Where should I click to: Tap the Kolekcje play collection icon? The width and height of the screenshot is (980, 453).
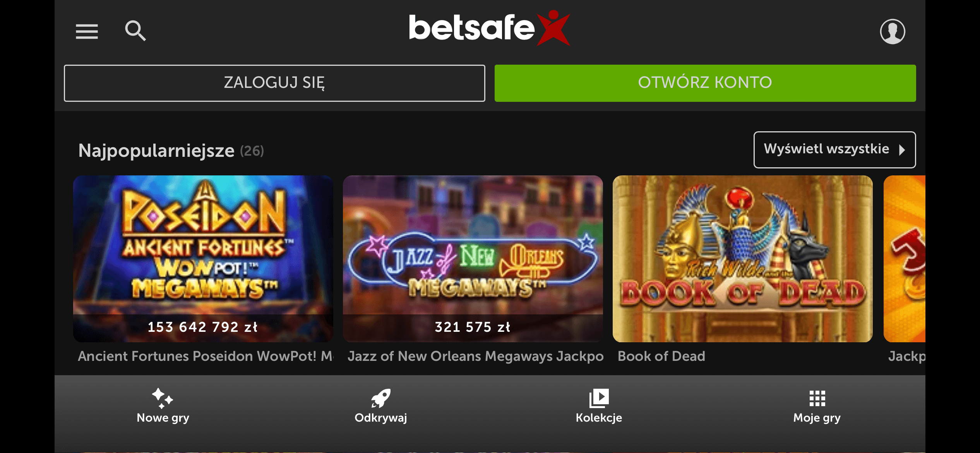tap(599, 398)
